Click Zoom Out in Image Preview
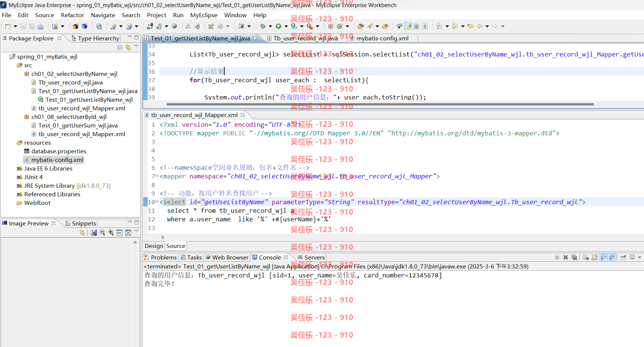This screenshot has height=347, width=644. pyautogui.click(x=102, y=233)
